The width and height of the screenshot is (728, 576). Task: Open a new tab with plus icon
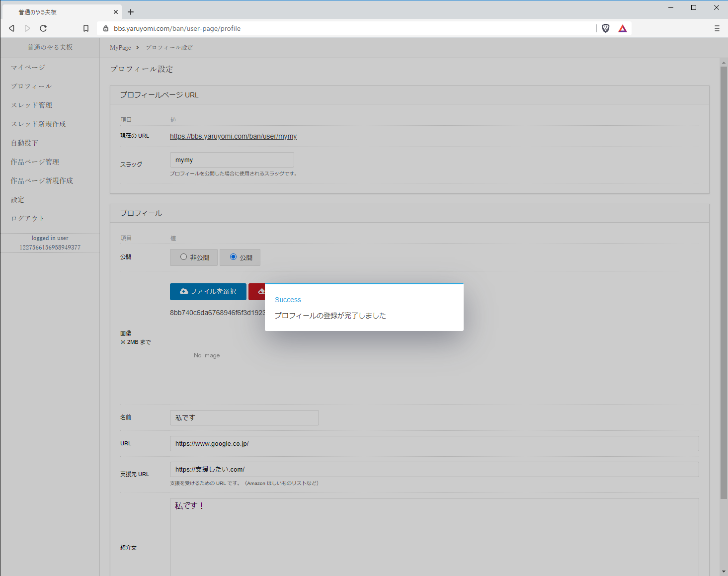131,12
